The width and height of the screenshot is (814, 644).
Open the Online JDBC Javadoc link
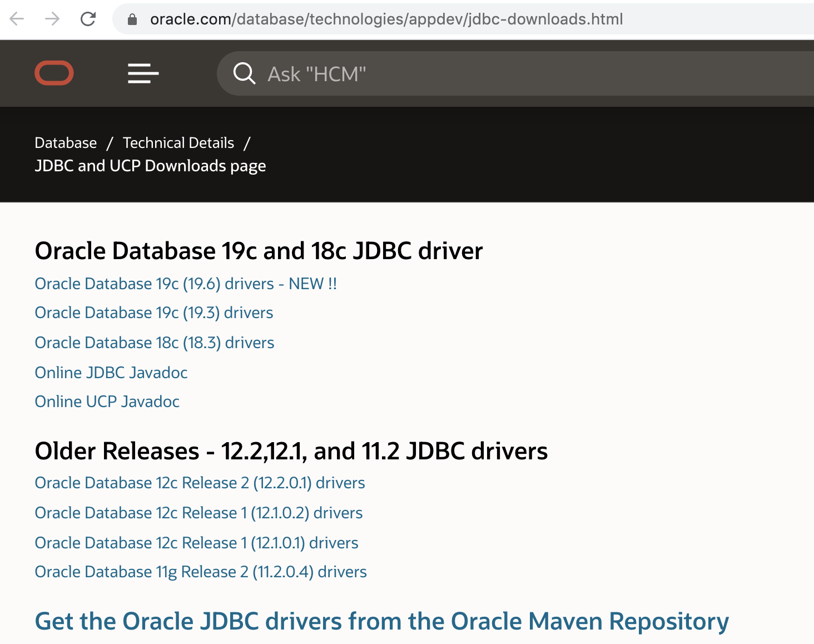(111, 373)
